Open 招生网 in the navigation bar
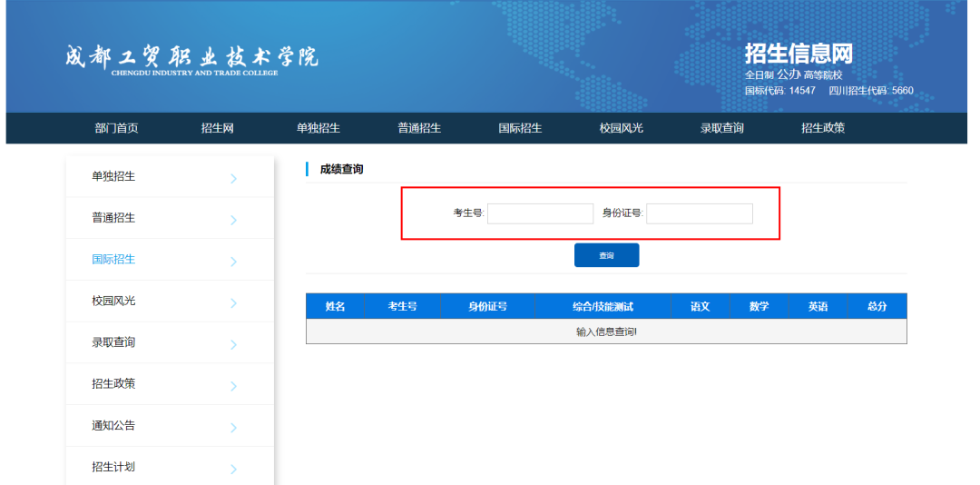This screenshot has height=485, width=980. point(217,128)
